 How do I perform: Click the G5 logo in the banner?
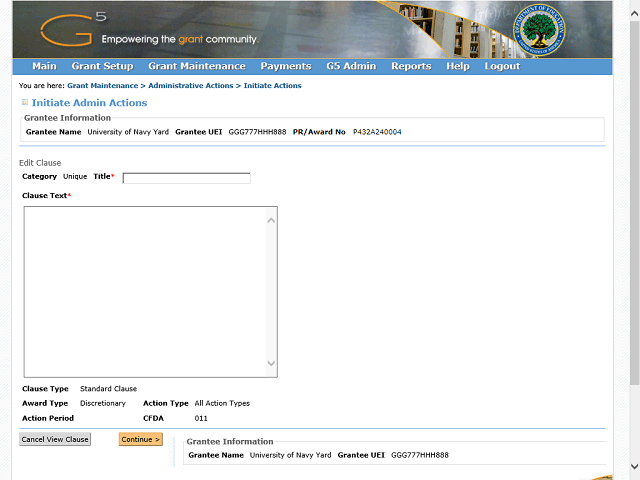coord(73,30)
